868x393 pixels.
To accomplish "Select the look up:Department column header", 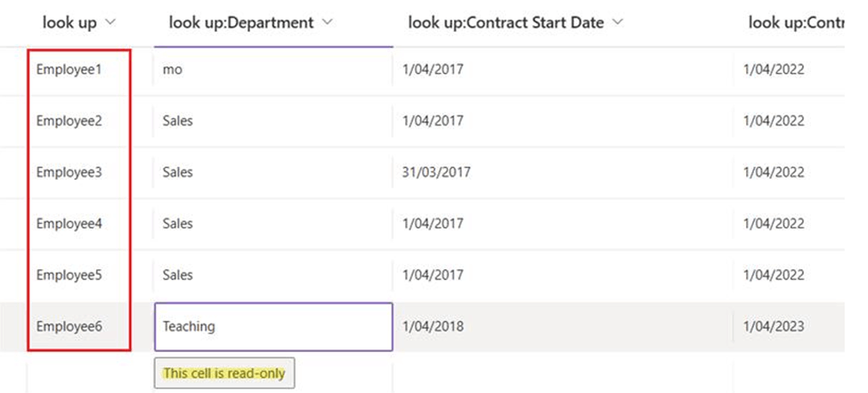I will (242, 21).
